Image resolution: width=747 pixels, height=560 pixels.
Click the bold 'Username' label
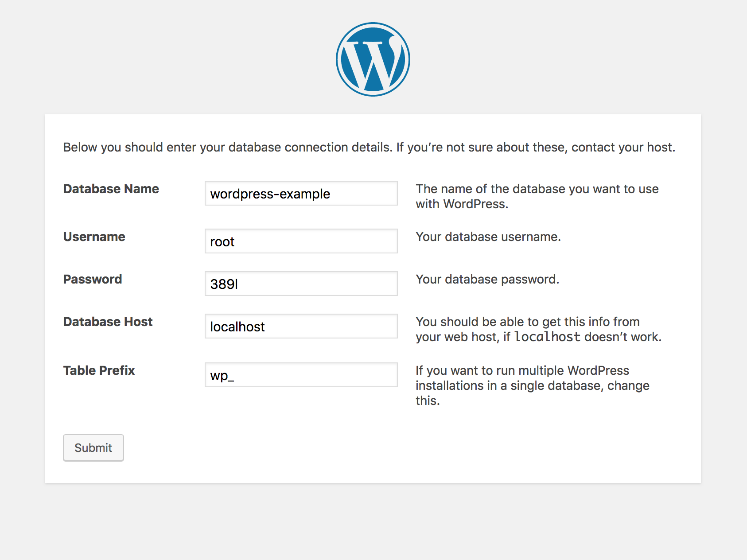click(x=94, y=237)
